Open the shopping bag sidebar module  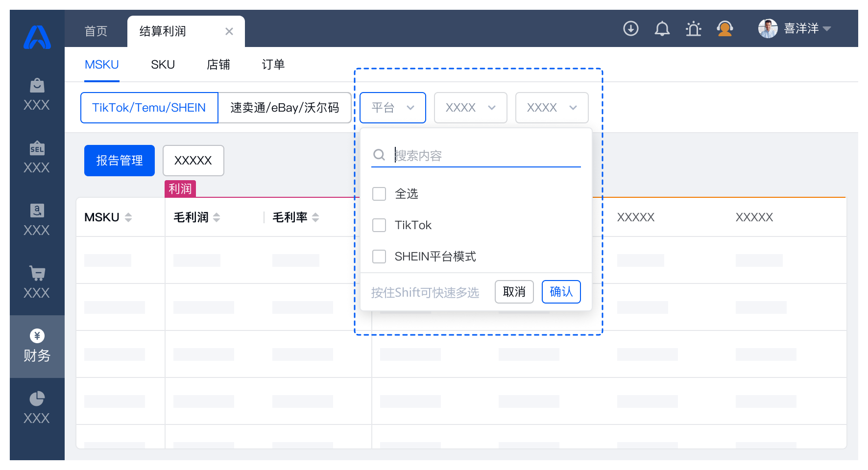[37, 94]
